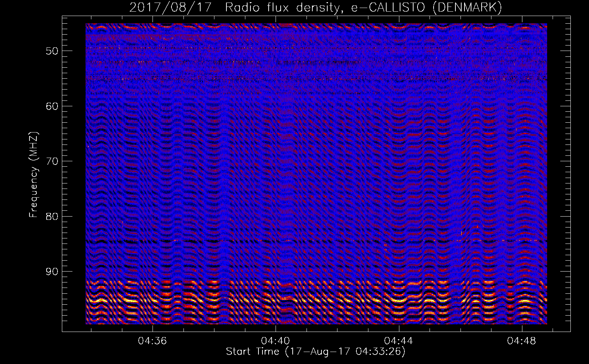Click the 04:48 time tick label
The height and width of the screenshot is (364, 589).
point(522,341)
